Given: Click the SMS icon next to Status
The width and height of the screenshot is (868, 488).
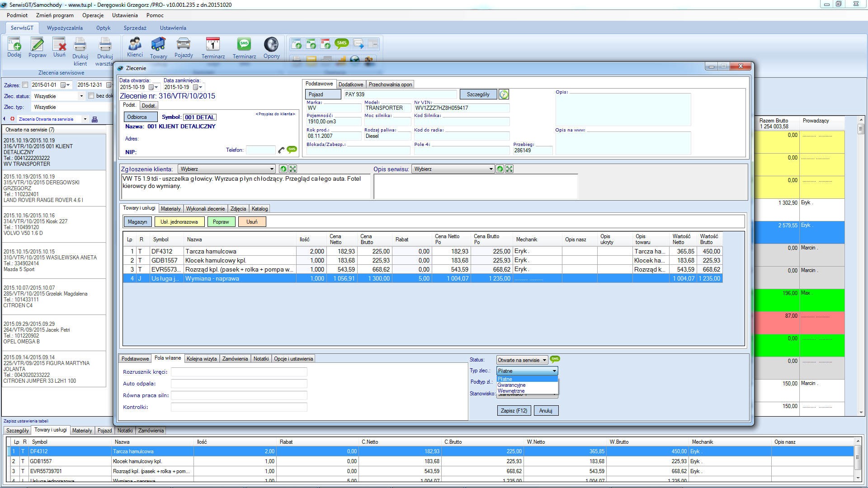Looking at the screenshot, I should click(x=555, y=359).
